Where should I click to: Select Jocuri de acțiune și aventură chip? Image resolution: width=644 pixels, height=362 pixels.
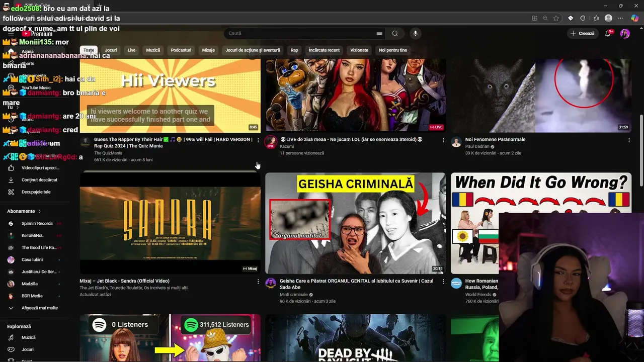point(253,50)
